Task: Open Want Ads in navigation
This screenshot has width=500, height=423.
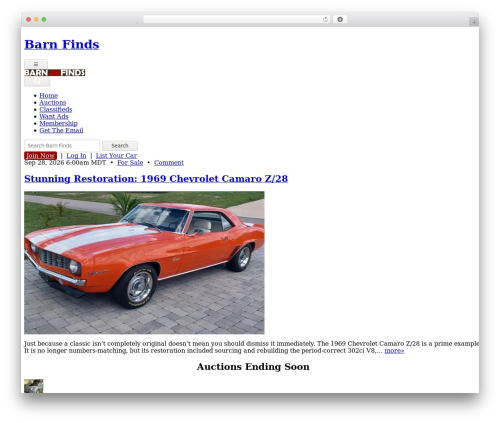Action: click(54, 116)
